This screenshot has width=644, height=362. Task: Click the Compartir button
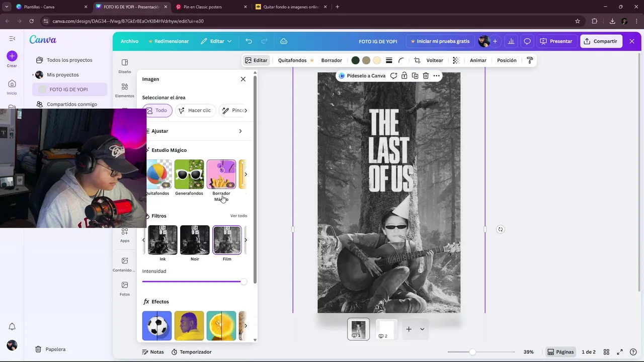coord(601,41)
